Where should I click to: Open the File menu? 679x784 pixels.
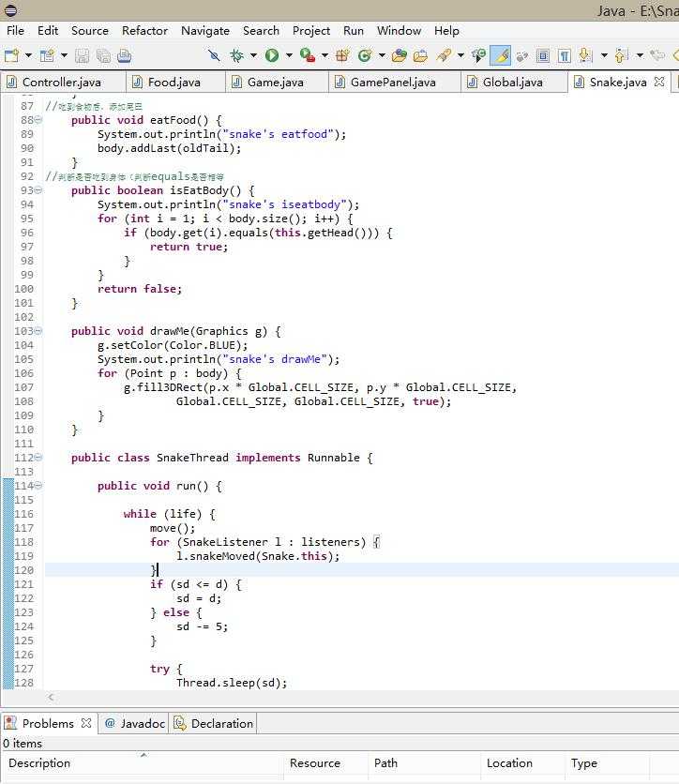point(16,31)
